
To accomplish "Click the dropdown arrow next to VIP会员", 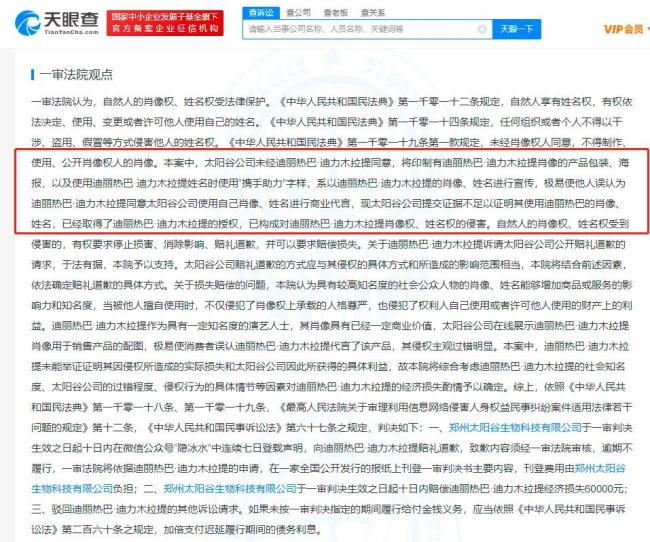I will pos(645,29).
